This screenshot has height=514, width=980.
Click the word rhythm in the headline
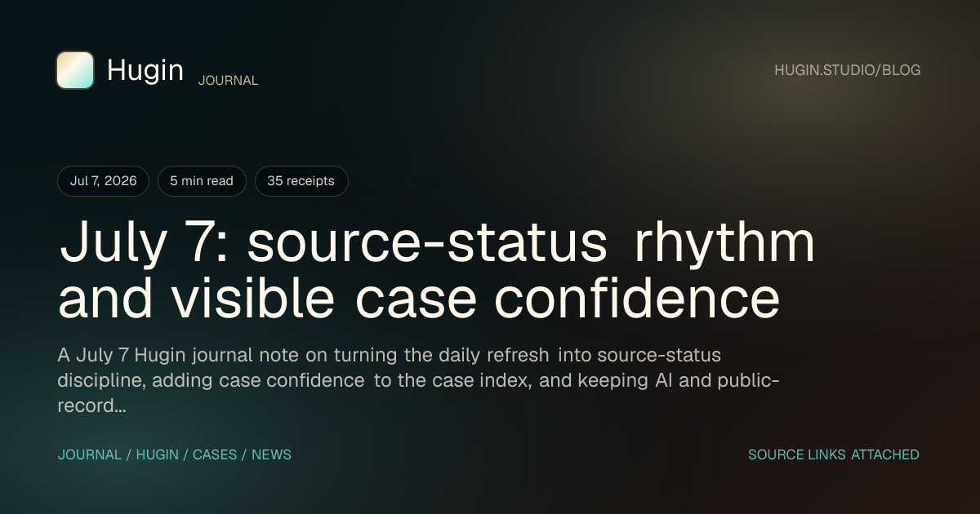pos(724,242)
